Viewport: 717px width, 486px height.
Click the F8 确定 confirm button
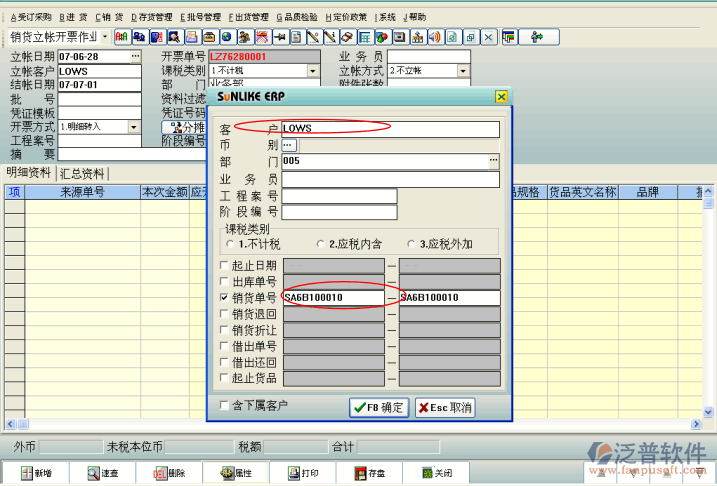tap(379, 407)
